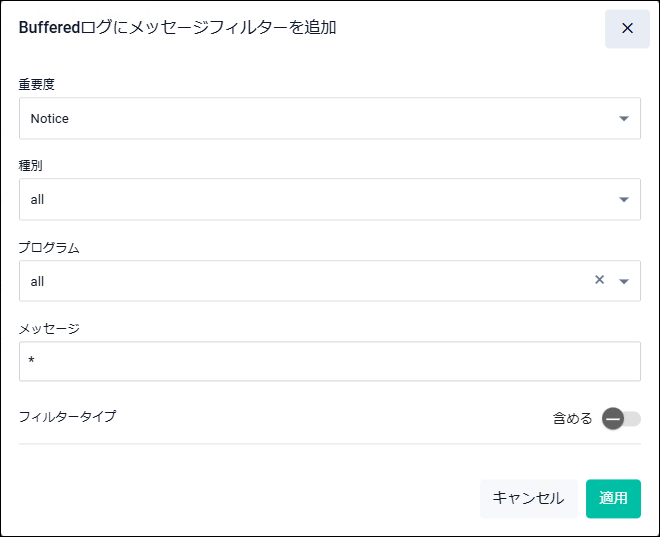Clear the プログラム selection with x icon
The image size is (660, 537).
coord(600,280)
